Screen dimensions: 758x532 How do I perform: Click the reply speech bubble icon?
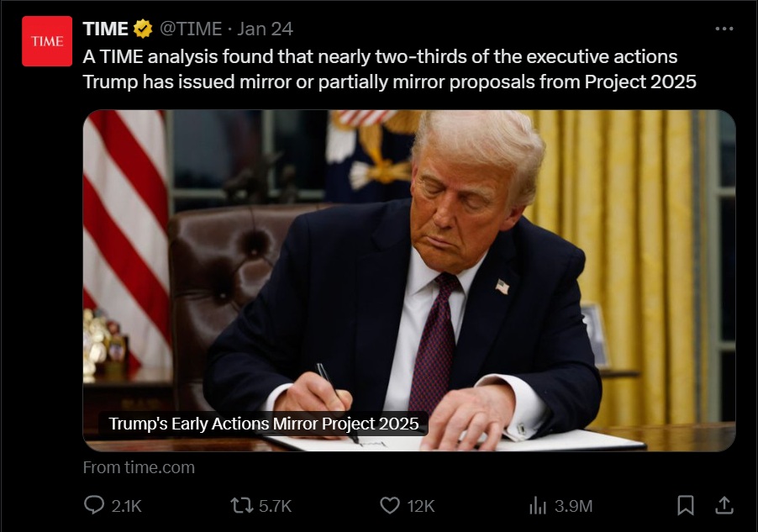[94, 505]
